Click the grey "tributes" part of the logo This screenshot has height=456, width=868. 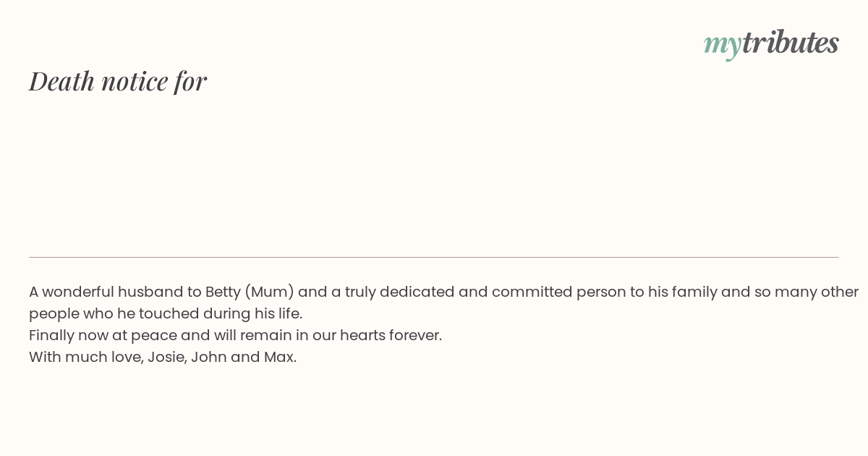coord(791,42)
